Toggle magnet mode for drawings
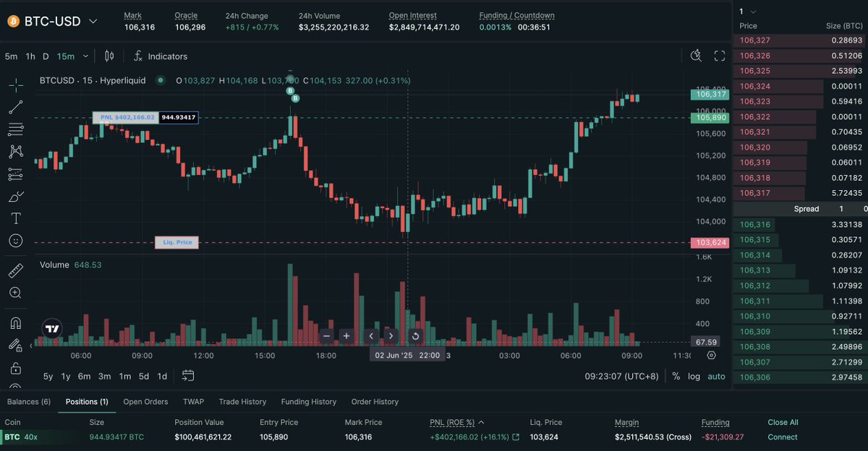The width and height of the screenshot is (868, 451). [x=15, y=322]
